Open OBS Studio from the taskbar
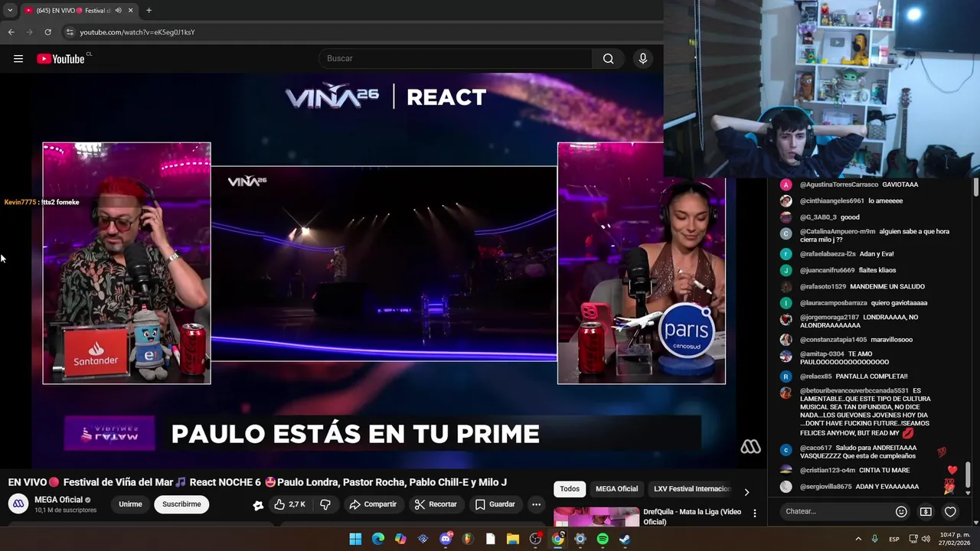 coord(535,539)
